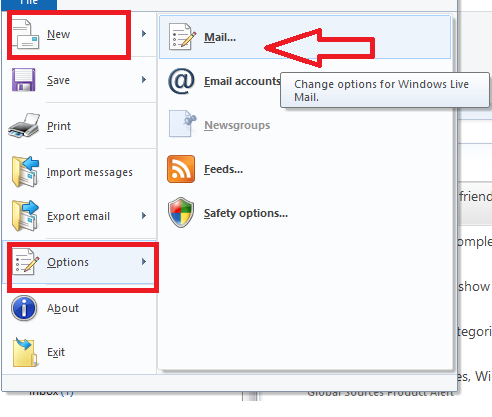Click the Mail options notepad icon

182,37
